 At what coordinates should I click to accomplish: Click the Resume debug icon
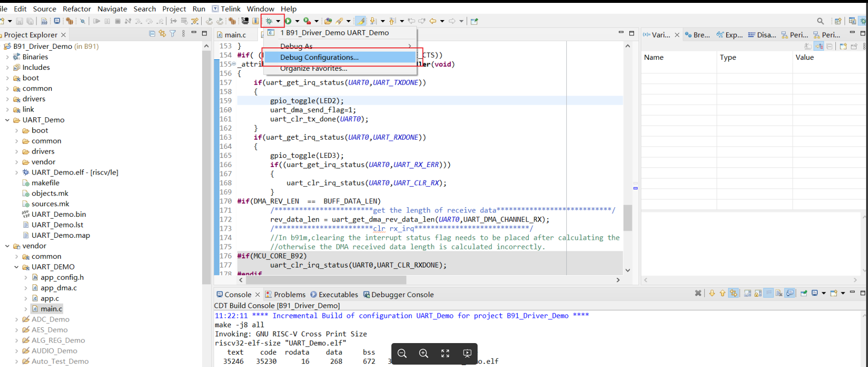(x=96, y=21)
